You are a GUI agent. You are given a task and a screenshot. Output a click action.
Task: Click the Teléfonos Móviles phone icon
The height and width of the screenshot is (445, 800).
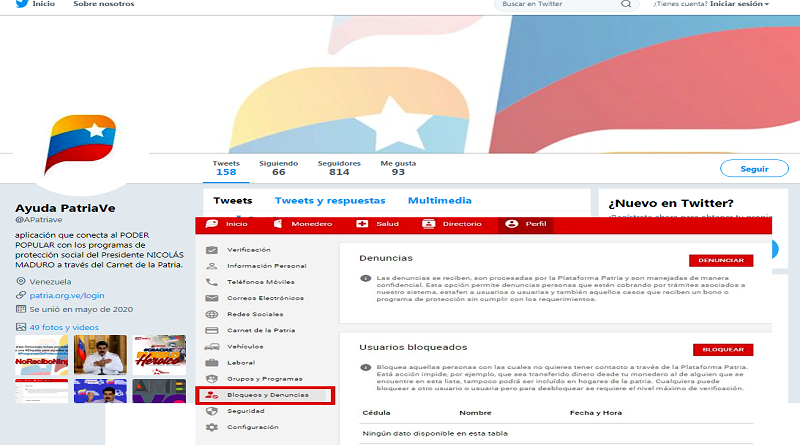(212, 282)
